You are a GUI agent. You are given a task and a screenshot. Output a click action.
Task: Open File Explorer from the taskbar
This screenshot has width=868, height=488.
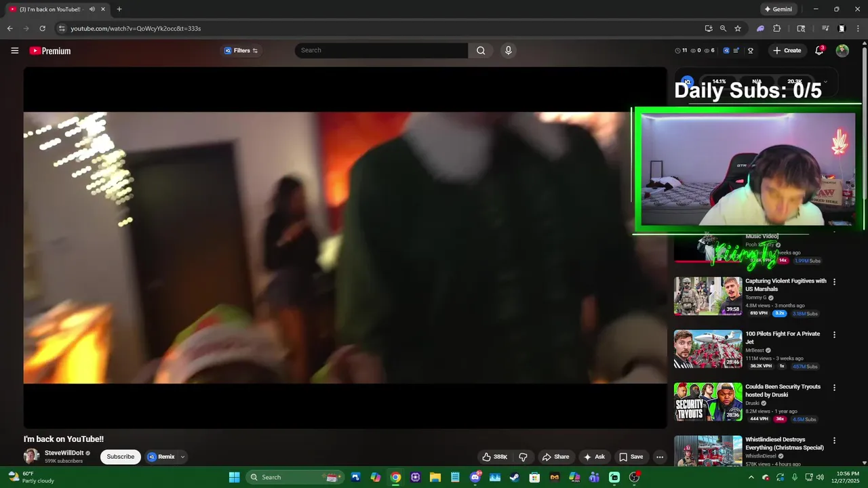click(x=435, y=477)
